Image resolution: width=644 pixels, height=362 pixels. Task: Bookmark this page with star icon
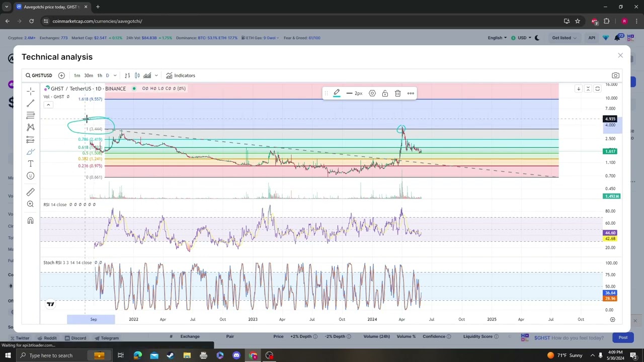click(x=578, y=21)
